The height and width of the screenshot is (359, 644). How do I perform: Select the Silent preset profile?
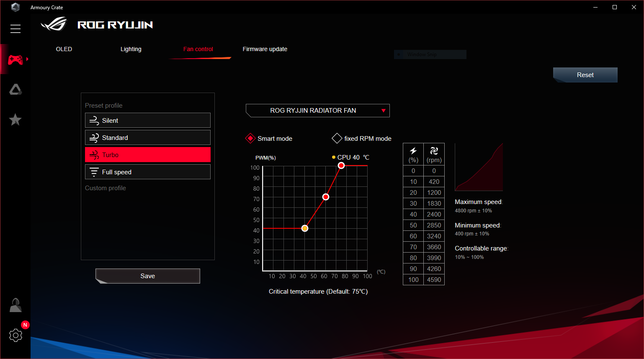pos(148,120)
